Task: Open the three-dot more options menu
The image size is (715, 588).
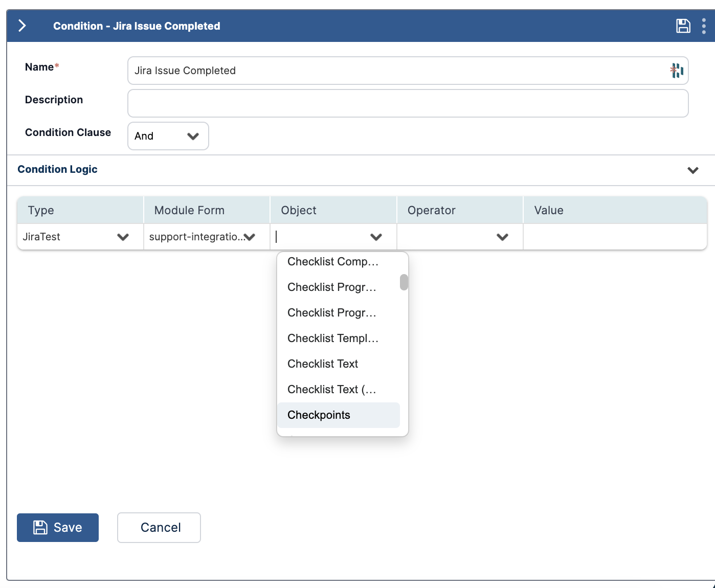Action: [704, 26]
